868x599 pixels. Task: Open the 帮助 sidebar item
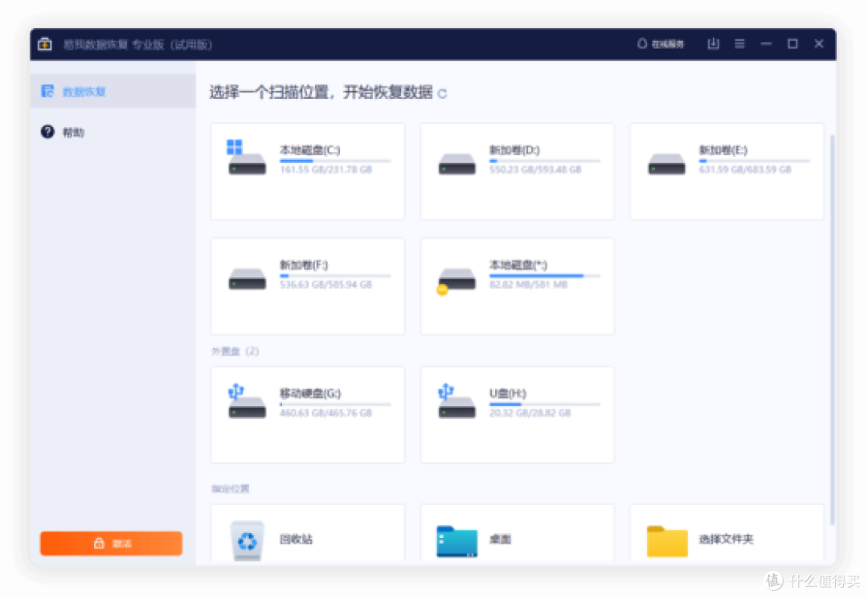pyautogui.click(x=113, y=133)
